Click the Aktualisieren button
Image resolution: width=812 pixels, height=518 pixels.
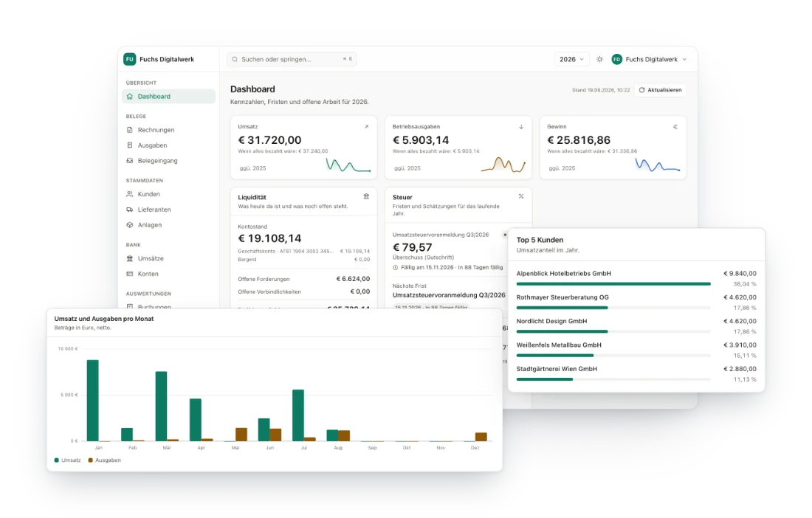click(x=660, y=90)
